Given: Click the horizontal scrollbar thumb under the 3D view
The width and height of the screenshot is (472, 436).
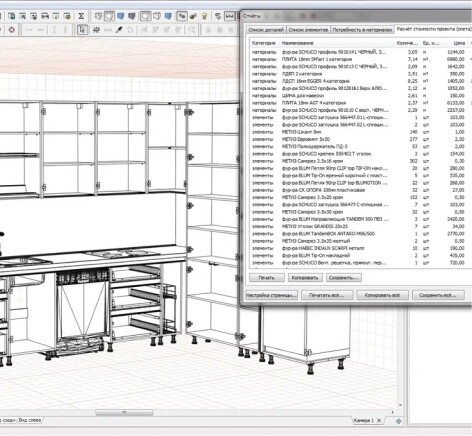Looking at the screenshot, I should point(124,413).
